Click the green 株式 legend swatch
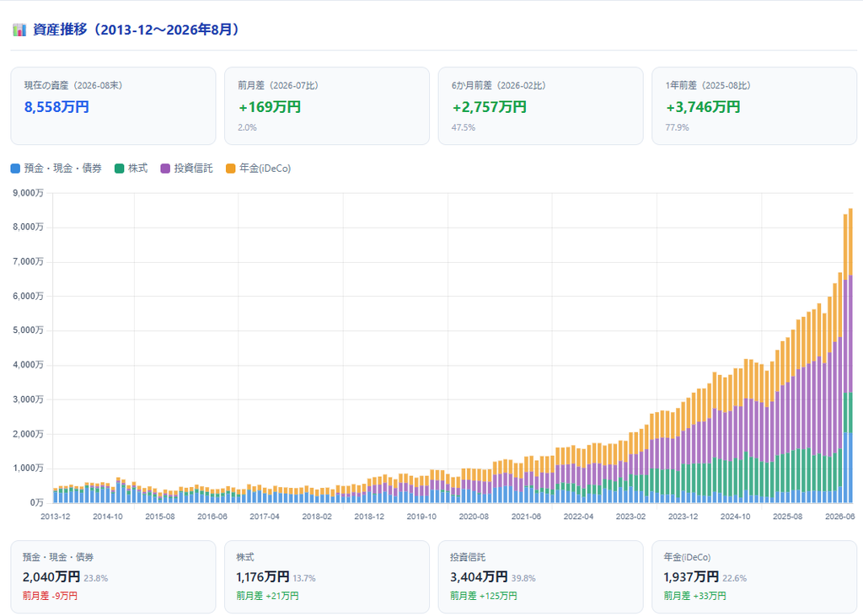 pos(120,169)
